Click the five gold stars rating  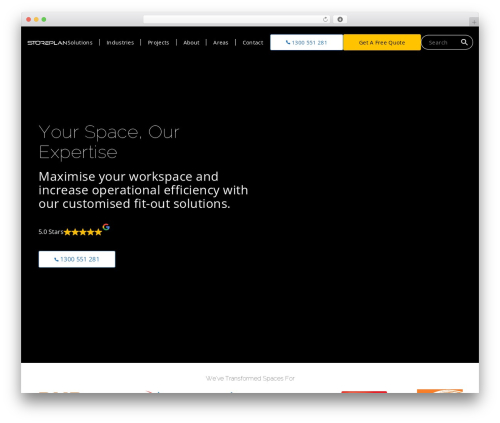click(83, 232)
